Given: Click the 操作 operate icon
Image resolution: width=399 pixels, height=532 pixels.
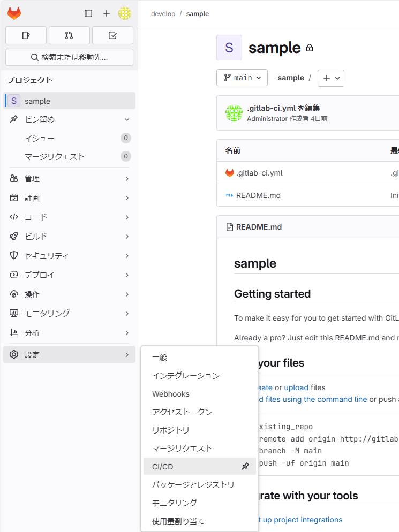Looking at the screenshot, I should tap(14, 294).
